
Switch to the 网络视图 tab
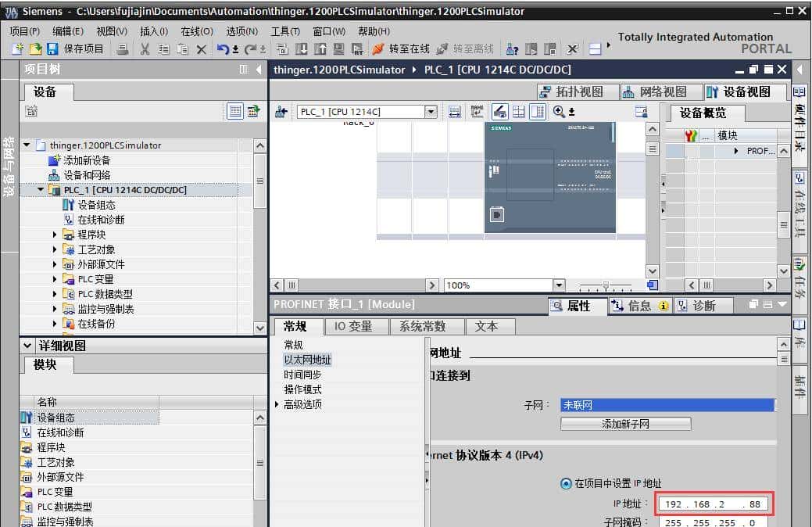[x=655, y=91]
